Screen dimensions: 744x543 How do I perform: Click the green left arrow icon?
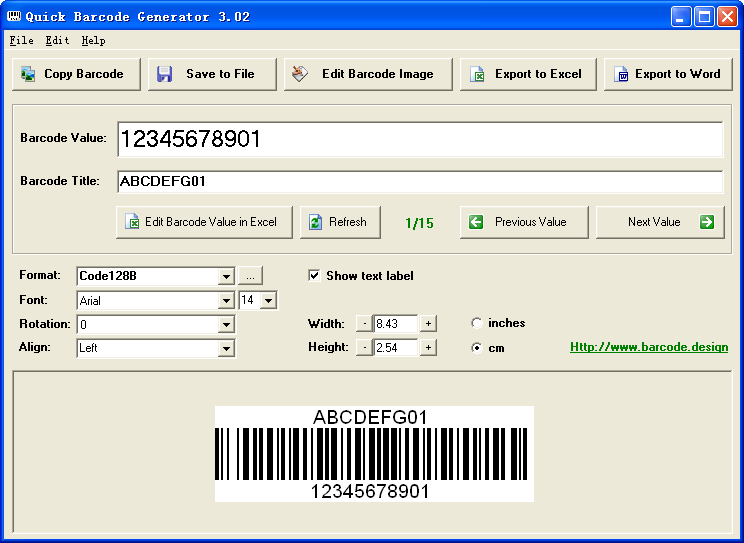pos(476,222)
